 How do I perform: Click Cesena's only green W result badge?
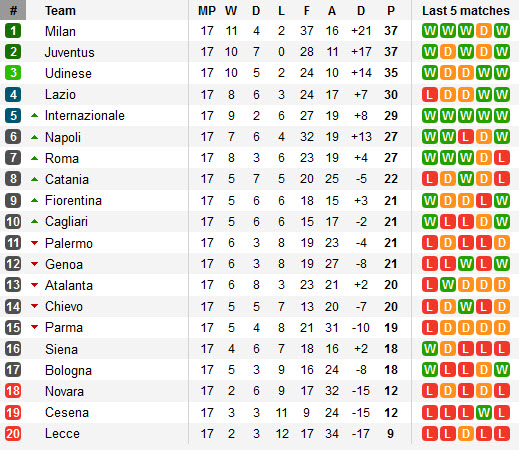click(484, 413)
